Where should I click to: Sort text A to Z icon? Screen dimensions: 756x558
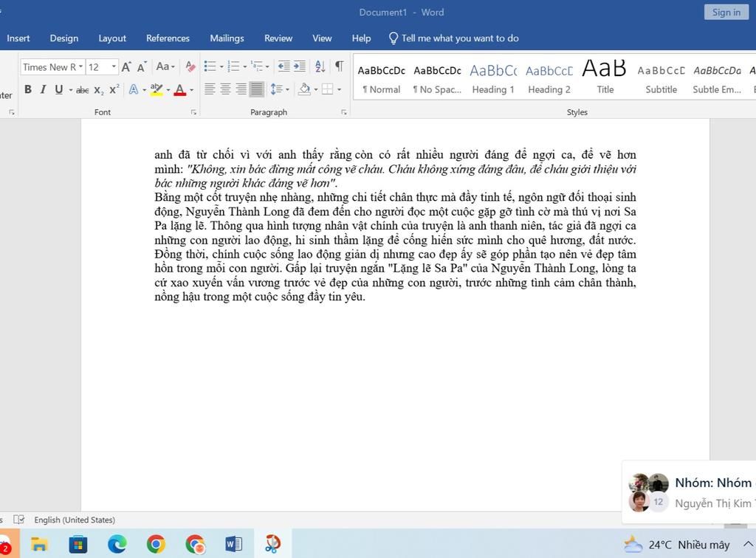tap(320, 66)
